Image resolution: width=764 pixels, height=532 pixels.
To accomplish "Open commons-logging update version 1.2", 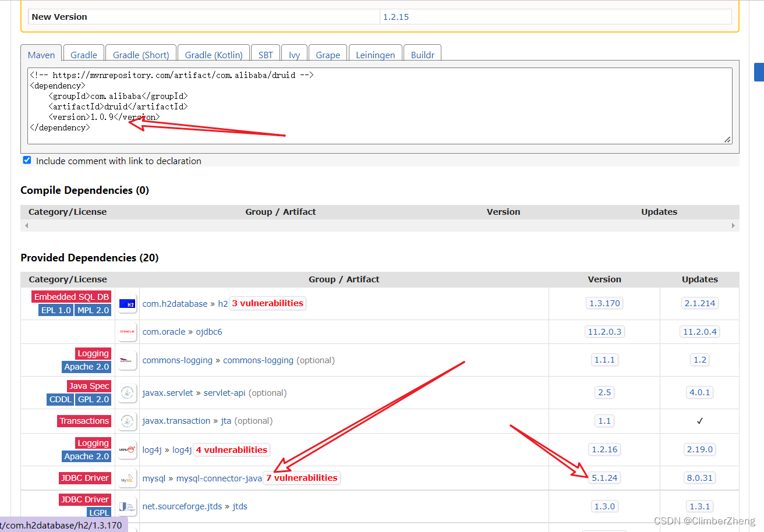I will pyautogui.click(x=700, y=360).
